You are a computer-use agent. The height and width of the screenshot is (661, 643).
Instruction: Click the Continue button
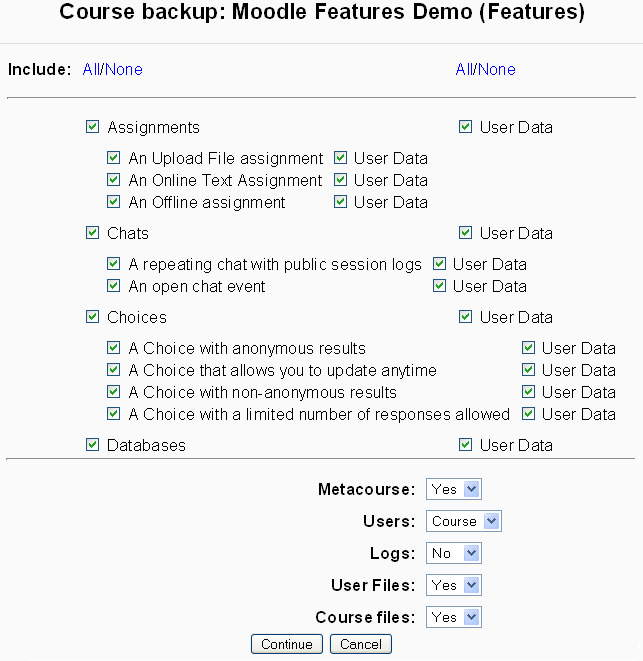287,644
